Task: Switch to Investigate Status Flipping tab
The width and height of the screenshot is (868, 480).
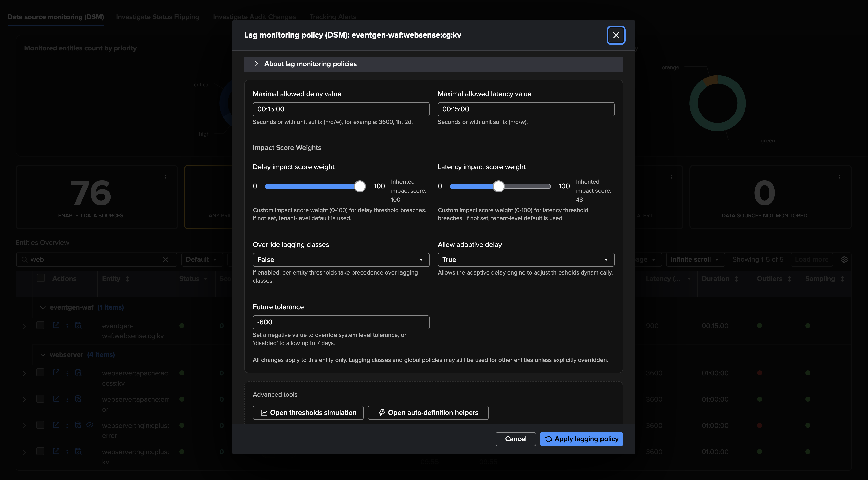Action: [x=157, y=17]
